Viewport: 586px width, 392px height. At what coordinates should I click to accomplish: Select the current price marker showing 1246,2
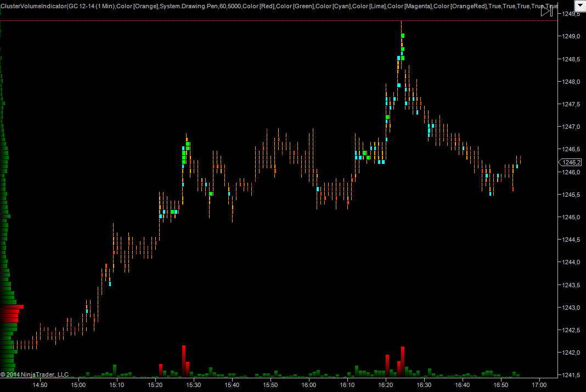pos(570,162)
